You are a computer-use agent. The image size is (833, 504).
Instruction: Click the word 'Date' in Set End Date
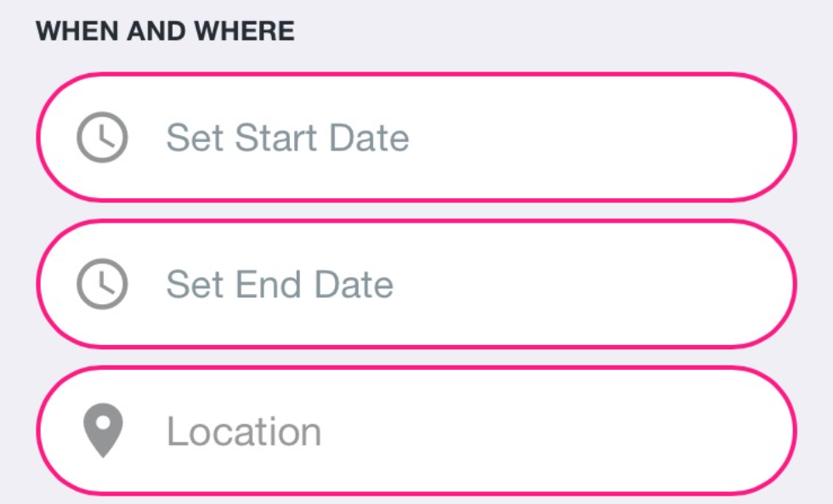pyautogui.click(x=354, y=284)
